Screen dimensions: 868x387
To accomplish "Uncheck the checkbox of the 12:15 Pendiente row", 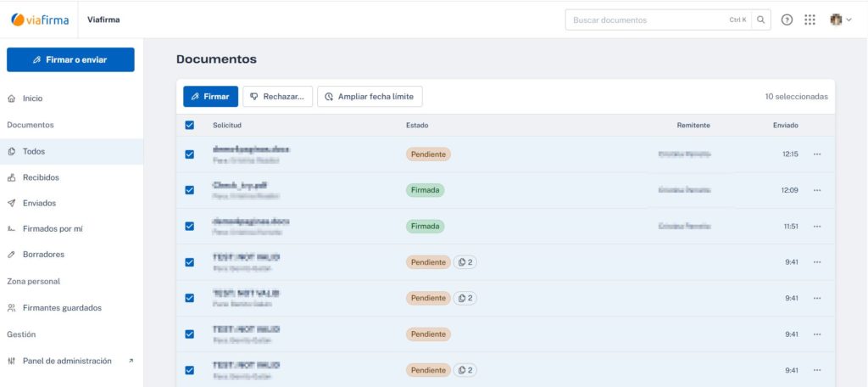I will (x=189, y=154).
